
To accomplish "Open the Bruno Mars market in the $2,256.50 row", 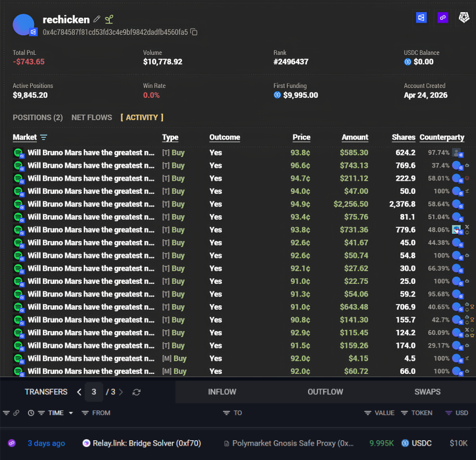I will [91, 204].
